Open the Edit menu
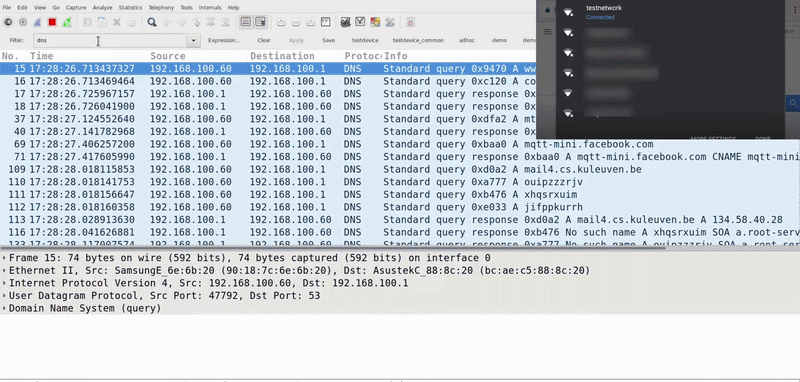The width and height of the screenshot is (800, 382). coord(22,8)
